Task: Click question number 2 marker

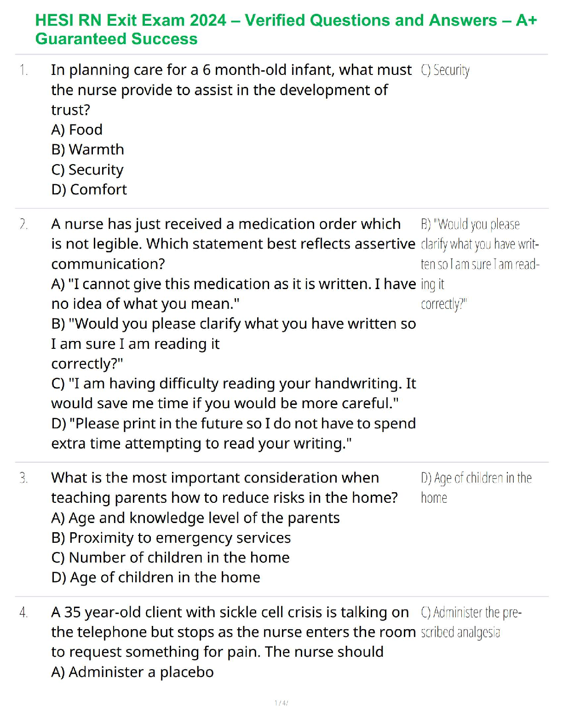Action: pyautogui.click(x=24, y=224)
